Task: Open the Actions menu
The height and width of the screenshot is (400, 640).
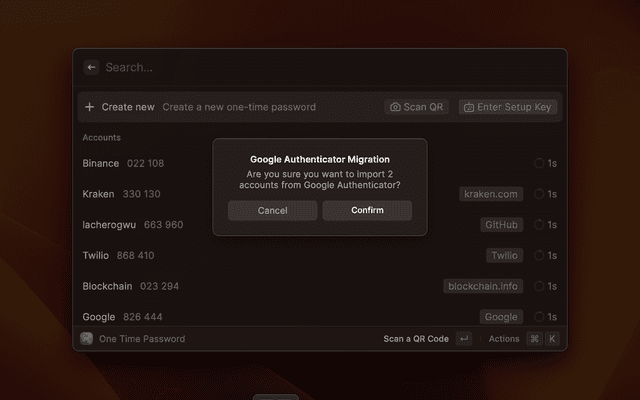Action: 504,339
